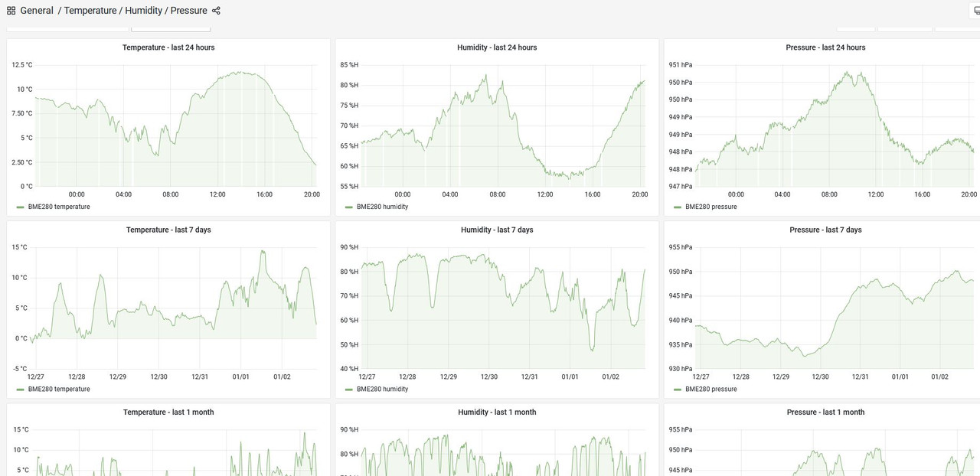This screenshot has height=476, width=980.
Task: Open the dashboards grid icon beside General
Action: click(x=11, y=11)
